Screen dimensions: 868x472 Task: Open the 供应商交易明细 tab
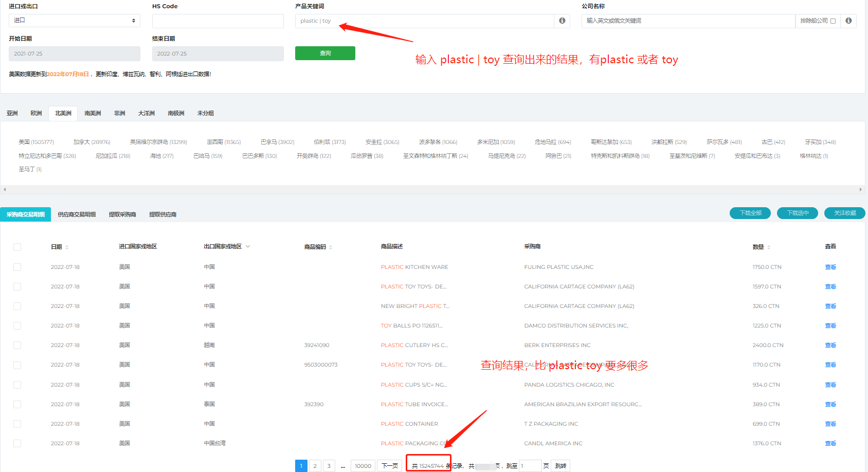77,214
